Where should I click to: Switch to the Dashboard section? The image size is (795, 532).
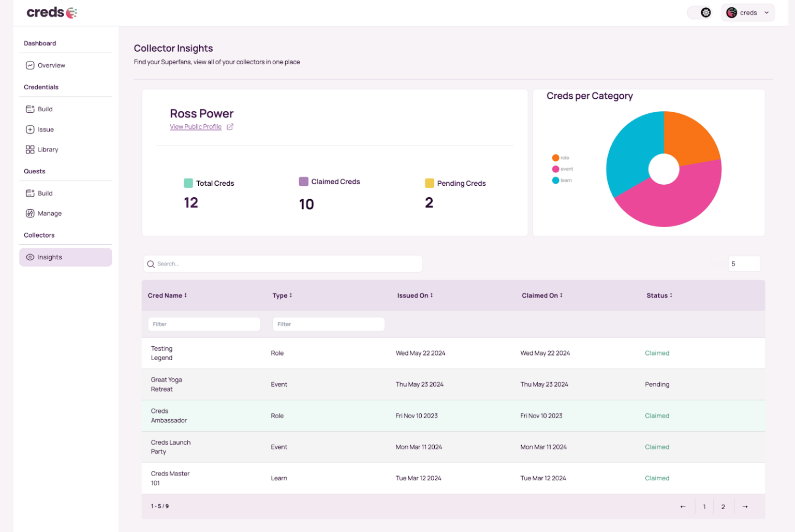click(x=40, y=43)
